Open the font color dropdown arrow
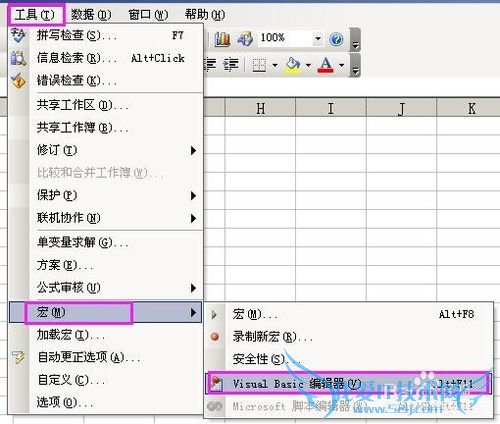This screenshot has height=424, width=500. (x=342, y=65)
